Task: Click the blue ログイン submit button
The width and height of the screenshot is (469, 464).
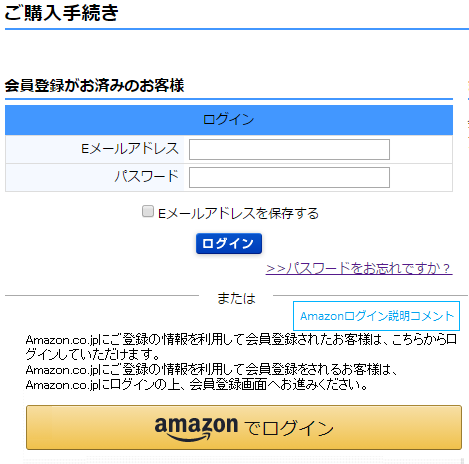Action: pos(229,243)
